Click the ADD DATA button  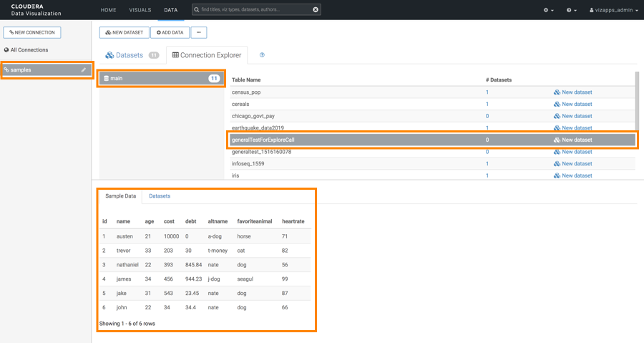pos(170,32)
